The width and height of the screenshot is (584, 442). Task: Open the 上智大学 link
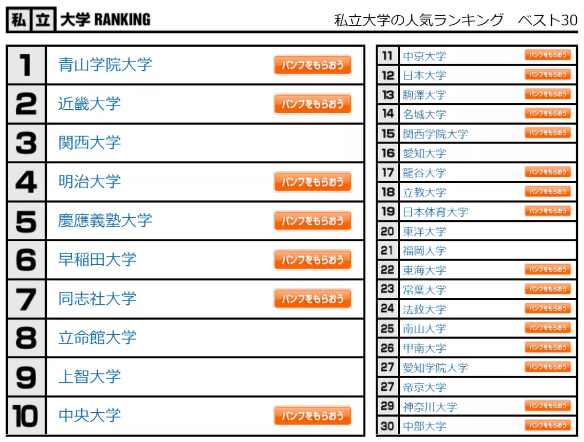click(x=89, y=376)
